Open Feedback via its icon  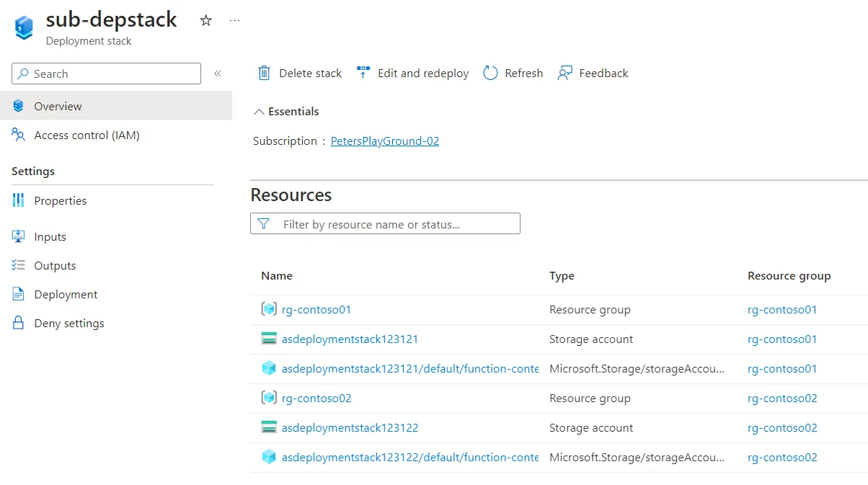click(x=564, y=73)
